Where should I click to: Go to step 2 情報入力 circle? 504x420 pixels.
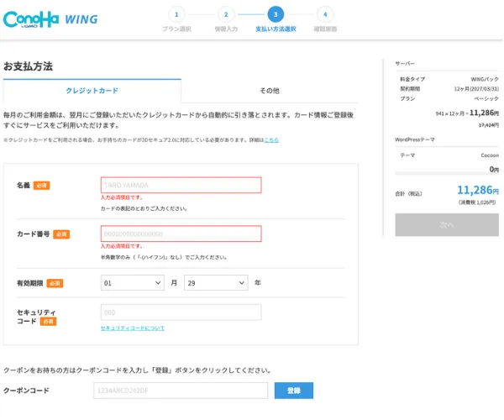click(226, 14)
